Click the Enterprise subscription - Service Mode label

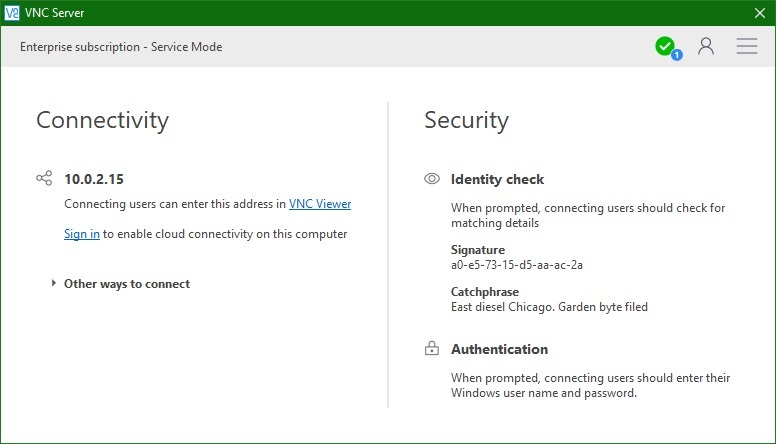(121, 47)
